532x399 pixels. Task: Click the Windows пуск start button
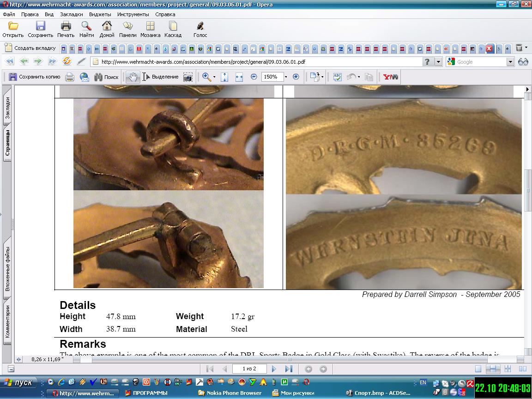[x=19, y=382]
